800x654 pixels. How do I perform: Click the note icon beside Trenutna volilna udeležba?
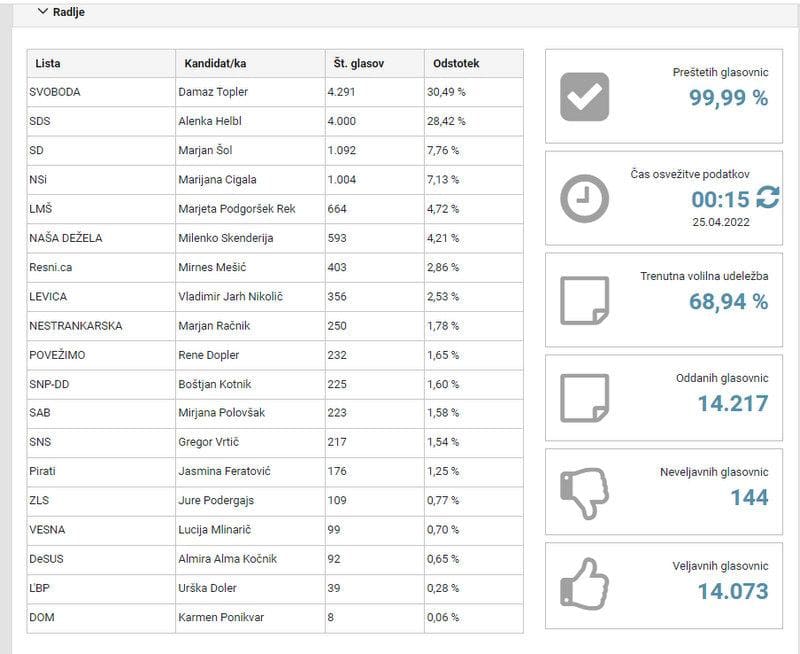(584, 300)
